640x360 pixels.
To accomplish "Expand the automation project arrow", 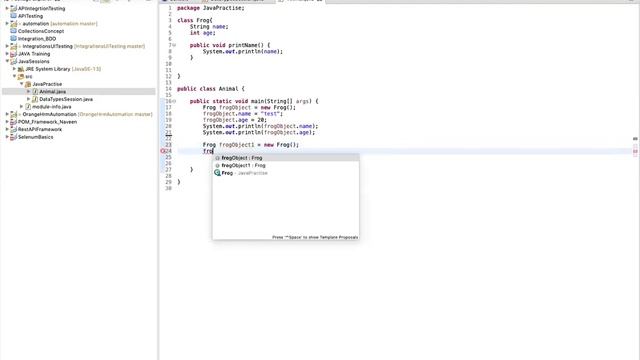I will tap(7, 24).
